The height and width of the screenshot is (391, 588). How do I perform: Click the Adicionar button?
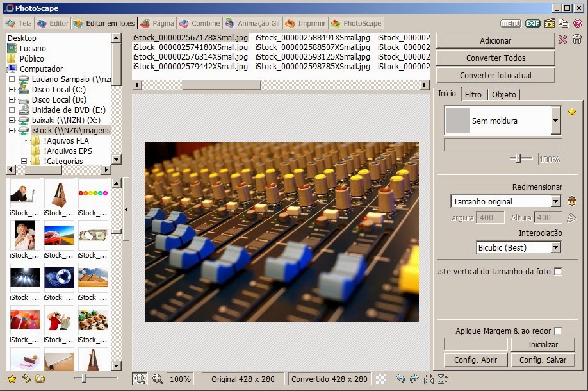pyautogui.click(x=495, y=40)
